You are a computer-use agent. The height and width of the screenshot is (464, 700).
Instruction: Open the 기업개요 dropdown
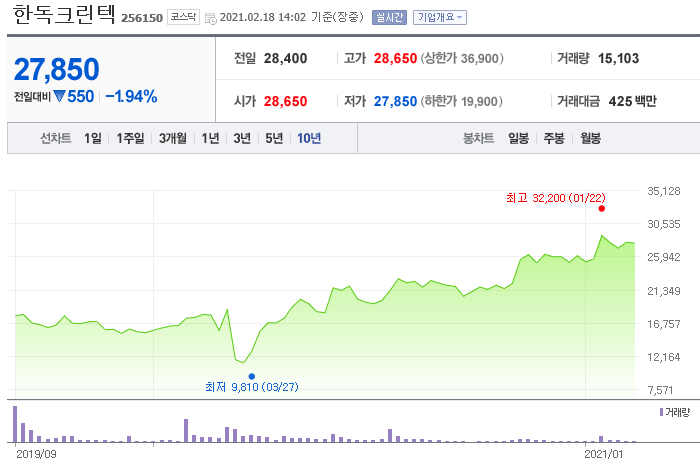pos(440,17)
